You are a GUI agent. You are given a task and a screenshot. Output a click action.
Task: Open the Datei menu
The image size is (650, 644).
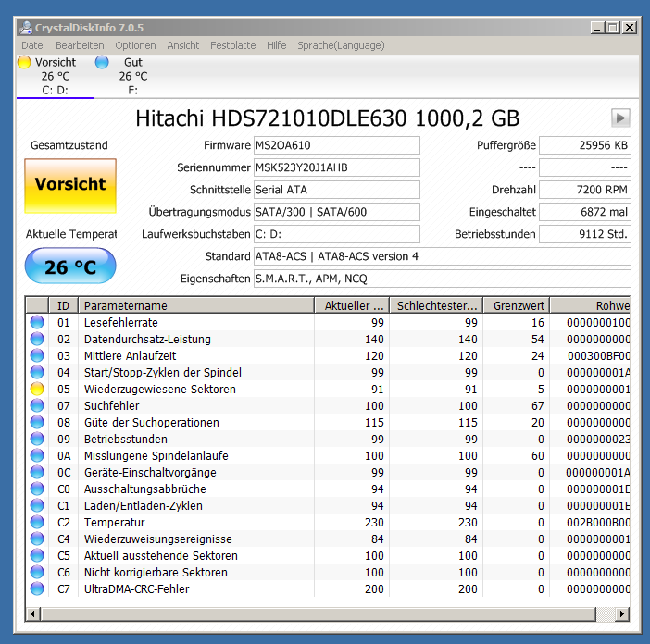[33, 45]
